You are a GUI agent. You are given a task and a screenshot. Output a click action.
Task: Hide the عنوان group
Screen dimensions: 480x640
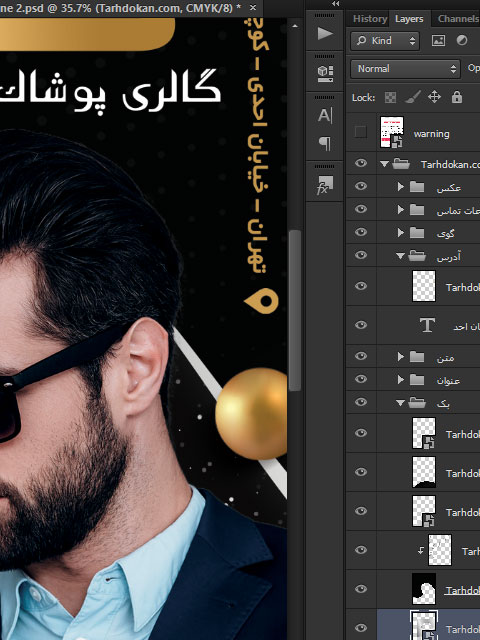(361, 379)
